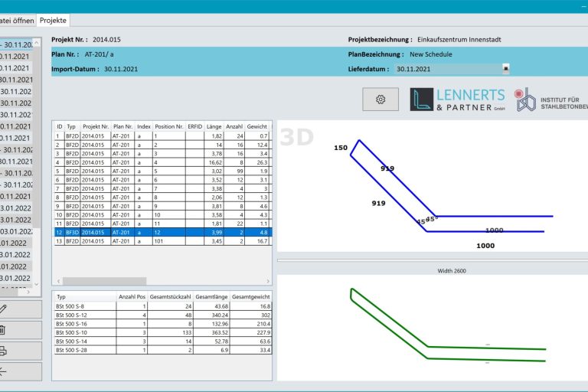
Task: Click the Lennerts & Partner logo
Action: coord(458,100)
